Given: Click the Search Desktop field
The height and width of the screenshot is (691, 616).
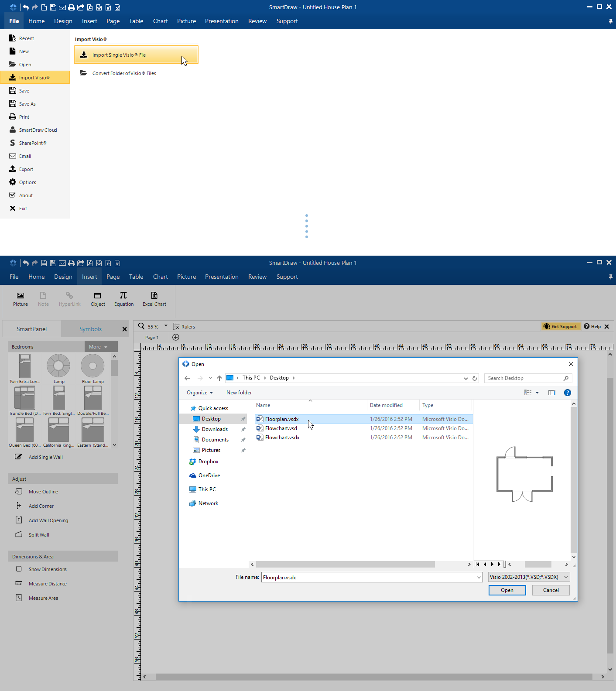Looking at the screenshot, I should pos(528,378).
